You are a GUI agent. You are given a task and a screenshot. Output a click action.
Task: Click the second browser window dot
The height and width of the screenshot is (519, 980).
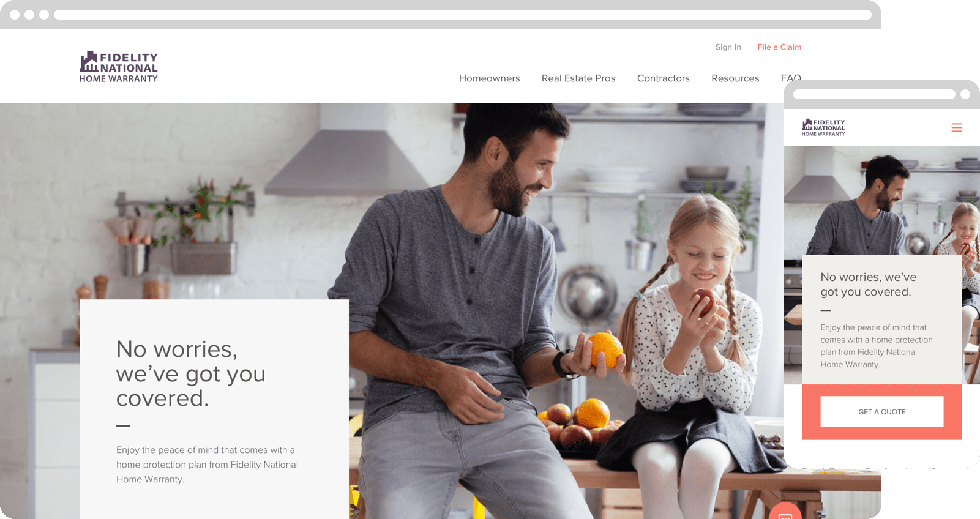(29, 15)
